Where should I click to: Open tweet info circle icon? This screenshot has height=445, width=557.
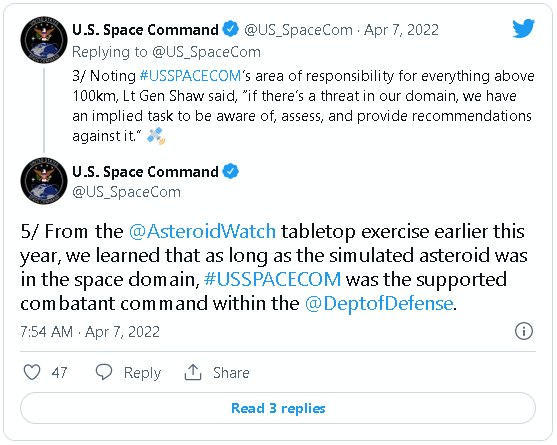coord(524,331)
